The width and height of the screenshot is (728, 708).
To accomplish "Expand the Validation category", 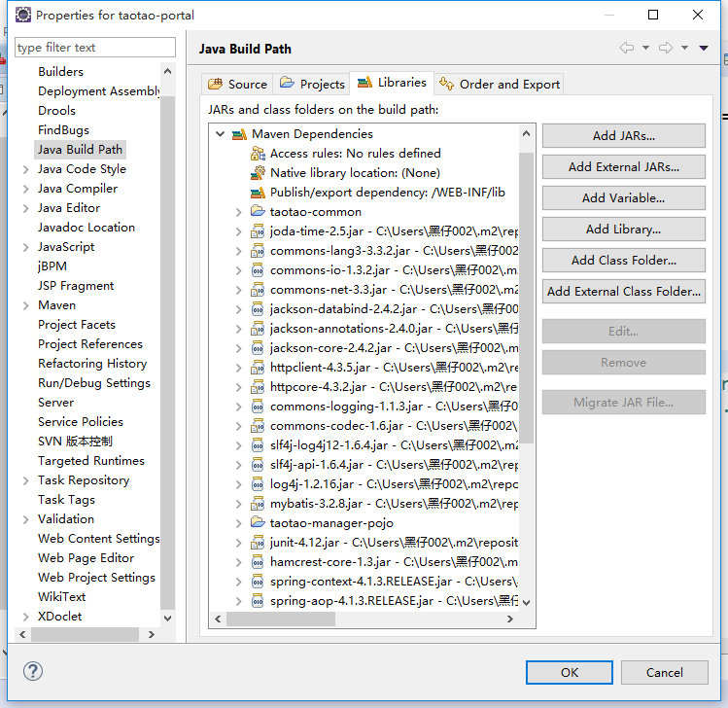I will pyautogui.click(x=26, y=519).
